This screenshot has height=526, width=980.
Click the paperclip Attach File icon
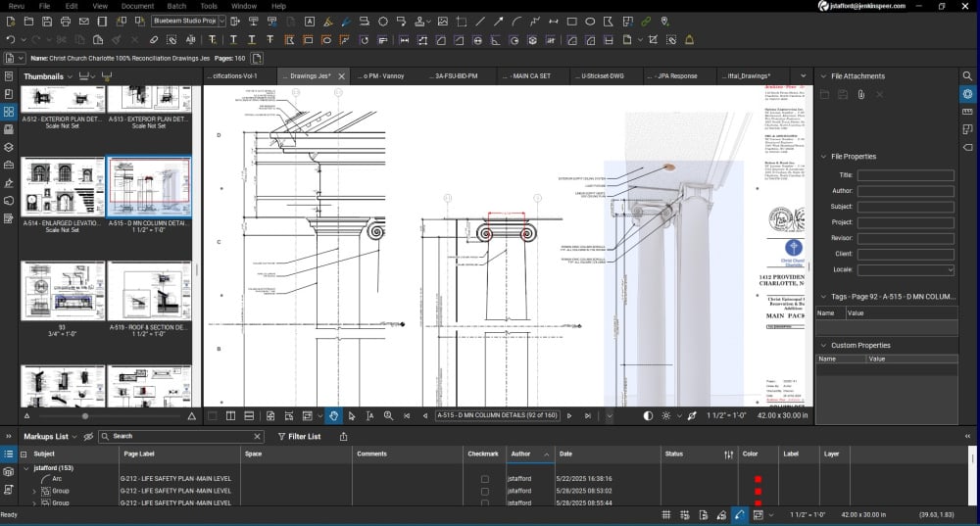click(x=861, y=94)
